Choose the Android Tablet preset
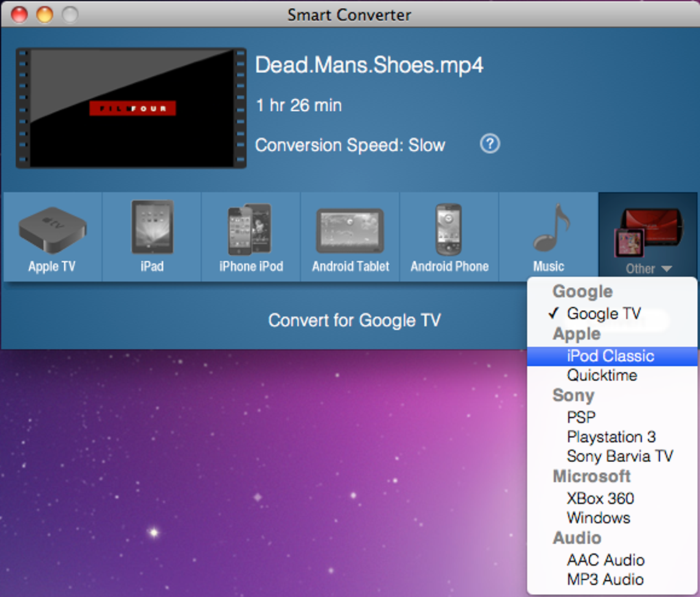This screenshot has width=700, height=597. 350,237
